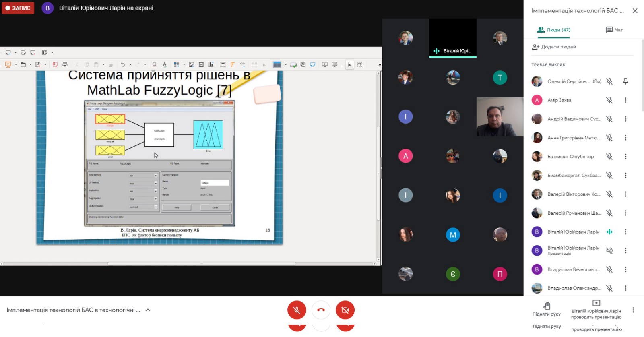Switch to the Чат tab
The image size is (644, 337).
(x=614, y=30)
